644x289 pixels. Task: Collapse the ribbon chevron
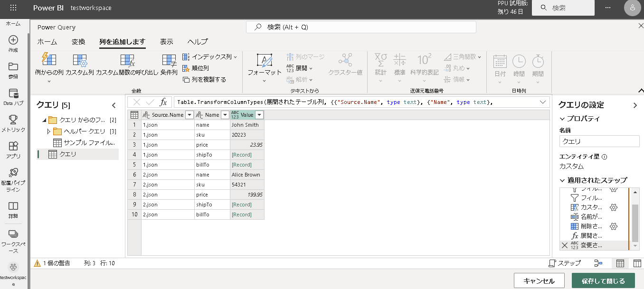(x=640, y=90)
